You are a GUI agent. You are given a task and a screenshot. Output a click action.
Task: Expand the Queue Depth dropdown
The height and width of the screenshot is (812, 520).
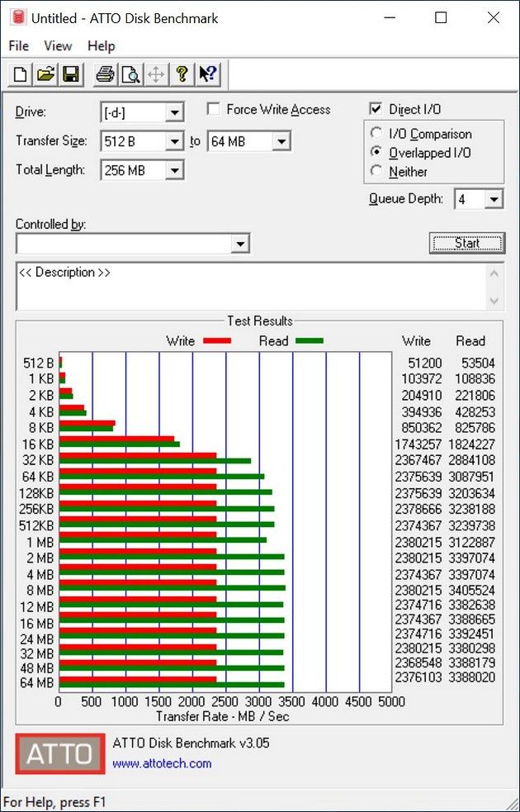[x=494, y=199]
